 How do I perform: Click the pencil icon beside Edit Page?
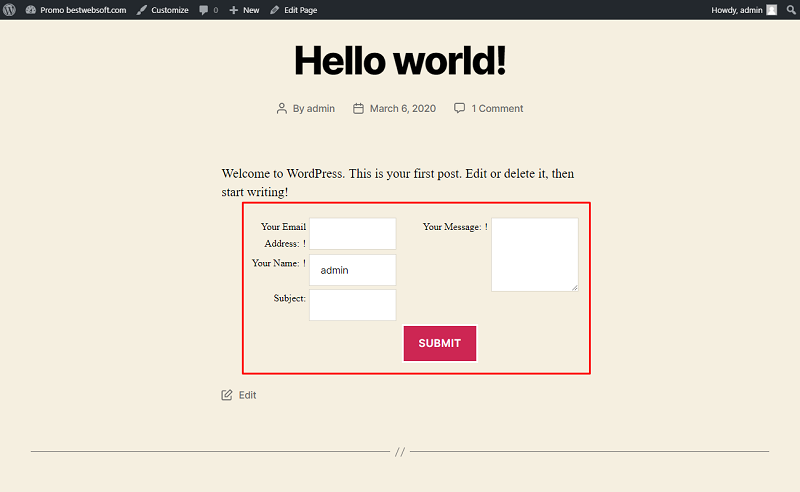[274, 10]
